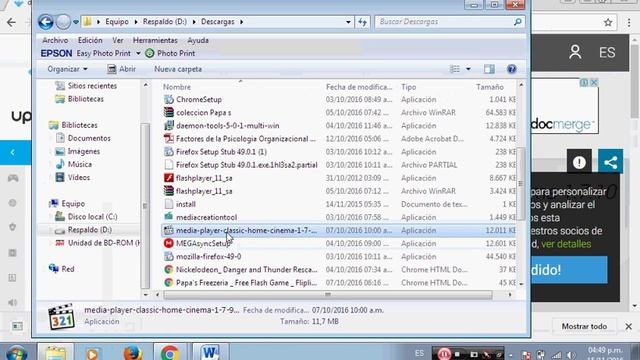Select Equipo in navigation pane
The width and height of the screenshot is (640, 360).
point(67,203)
